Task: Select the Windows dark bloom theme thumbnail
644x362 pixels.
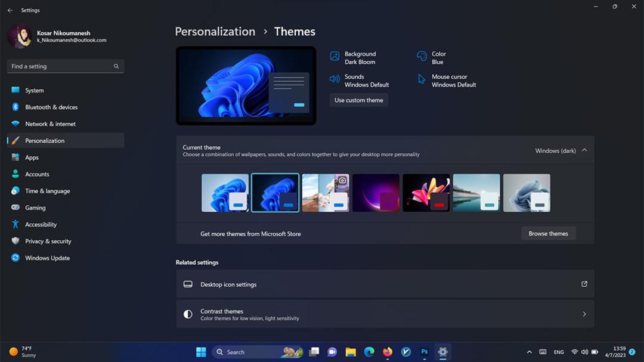Action: pyautogui.click(x=275, y=193)
